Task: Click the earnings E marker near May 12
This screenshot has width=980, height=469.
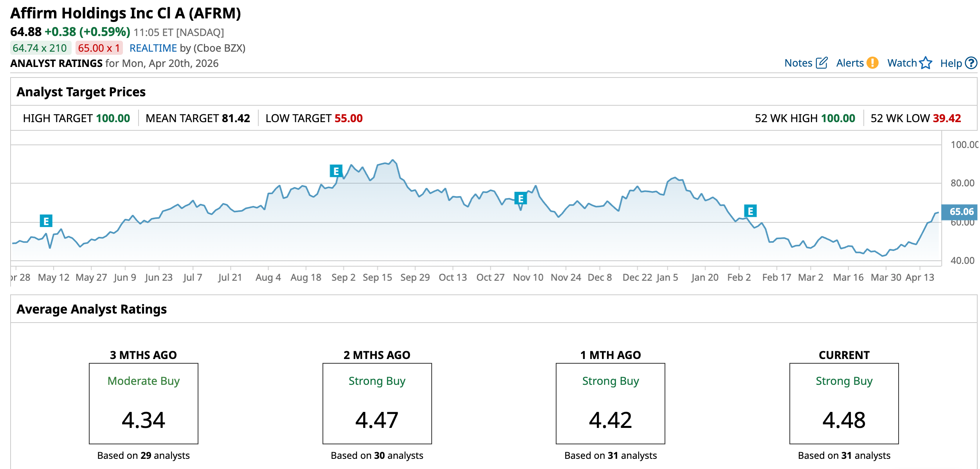Action: [x=46, y=221]
